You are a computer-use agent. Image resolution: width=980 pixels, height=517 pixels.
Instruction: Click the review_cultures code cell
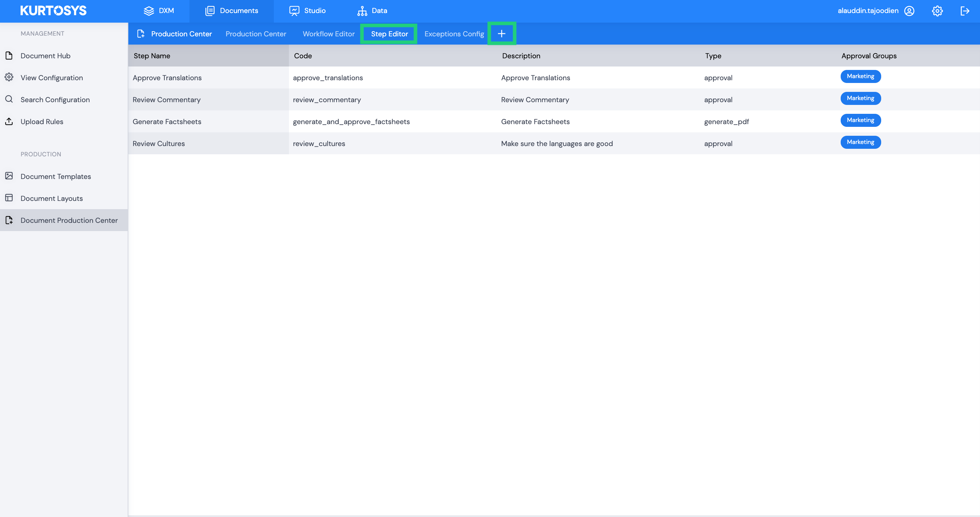click(319, 144)
